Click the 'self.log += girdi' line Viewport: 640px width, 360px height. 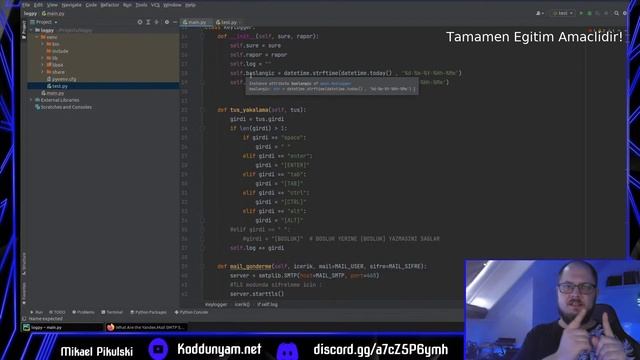pos(257,248)
